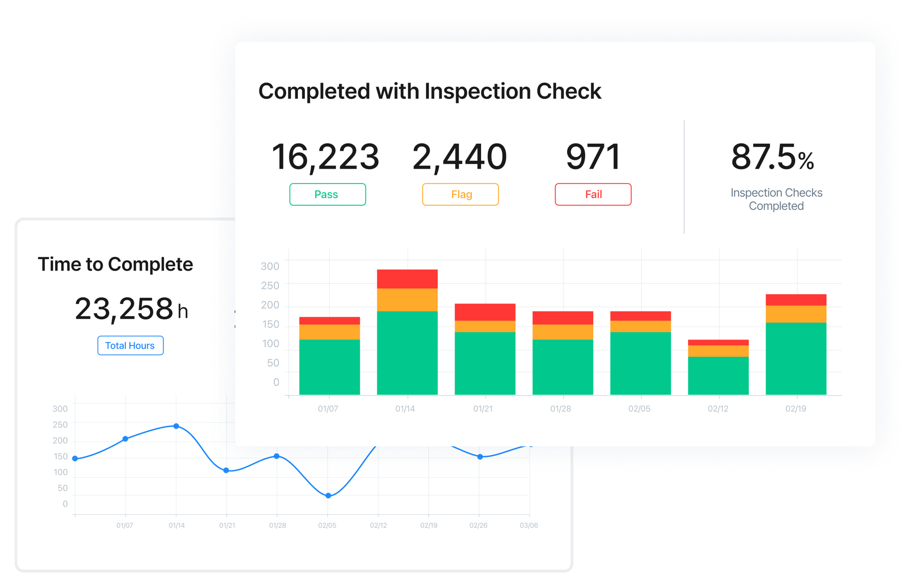Click the 01/21 bar in inspection chart
Image resolution: width=918 pixels, height=588 pixels.
pyautogui.click(x=485, y=349)
